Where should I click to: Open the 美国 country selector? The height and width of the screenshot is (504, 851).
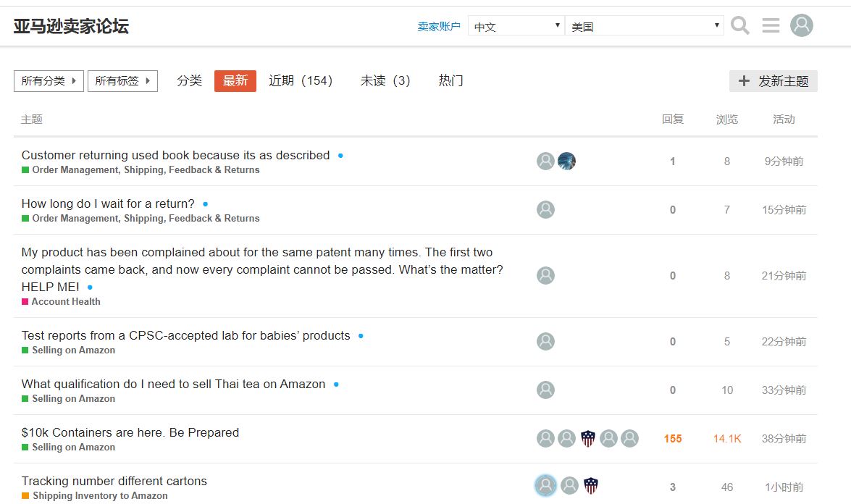pos(644,26)
